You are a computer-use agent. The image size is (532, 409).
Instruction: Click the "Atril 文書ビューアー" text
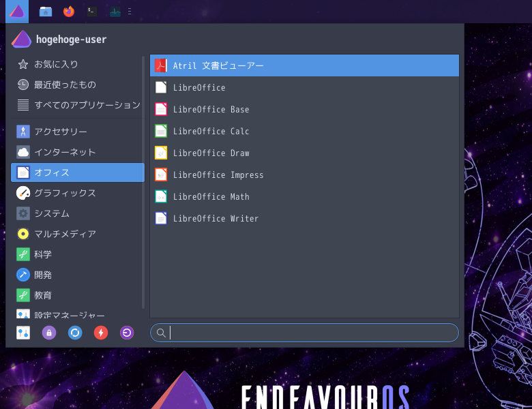[x=218, y=65]
